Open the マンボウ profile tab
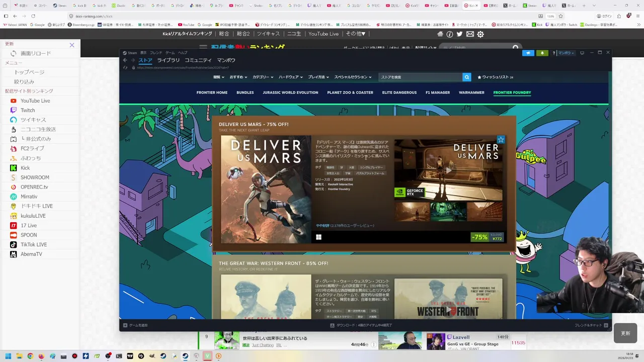Image resolution: width=644 pixels, height=362 pixels. (226, 60)
